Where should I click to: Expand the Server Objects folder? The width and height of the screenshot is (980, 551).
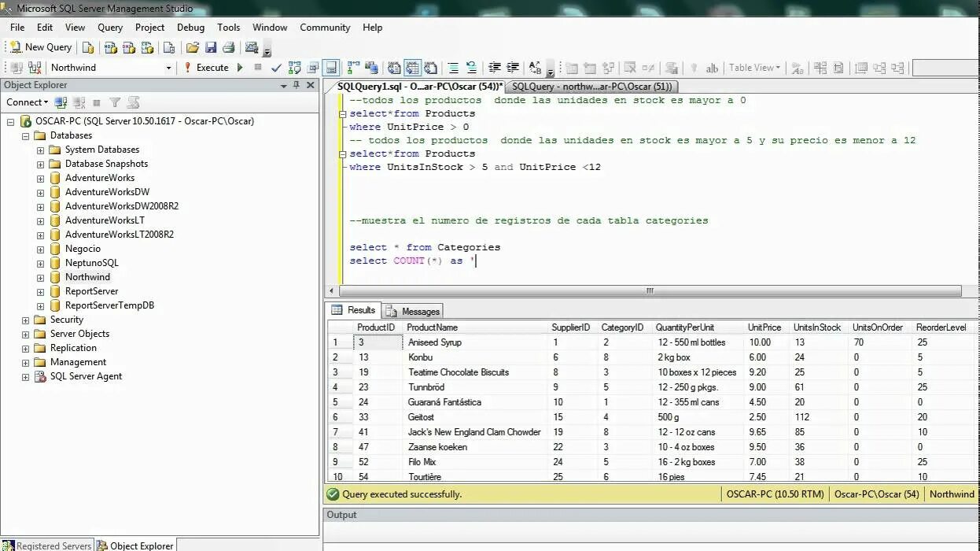[x=25, y=335]
